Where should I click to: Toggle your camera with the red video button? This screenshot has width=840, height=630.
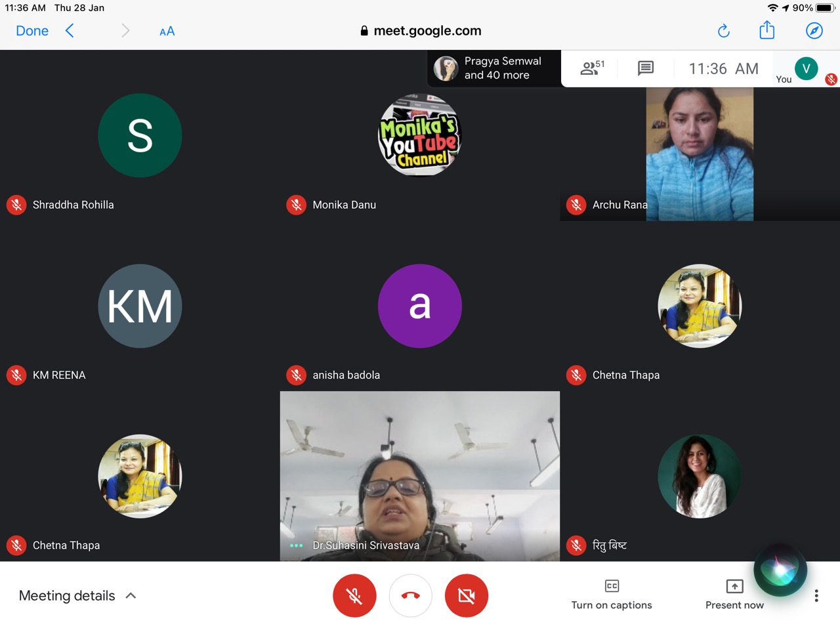467,596
